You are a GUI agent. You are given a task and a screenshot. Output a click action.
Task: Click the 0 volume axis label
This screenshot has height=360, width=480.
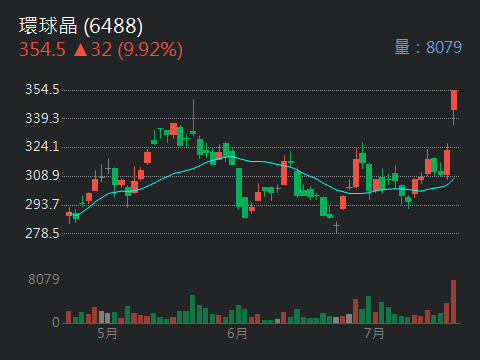click(56, 322)
